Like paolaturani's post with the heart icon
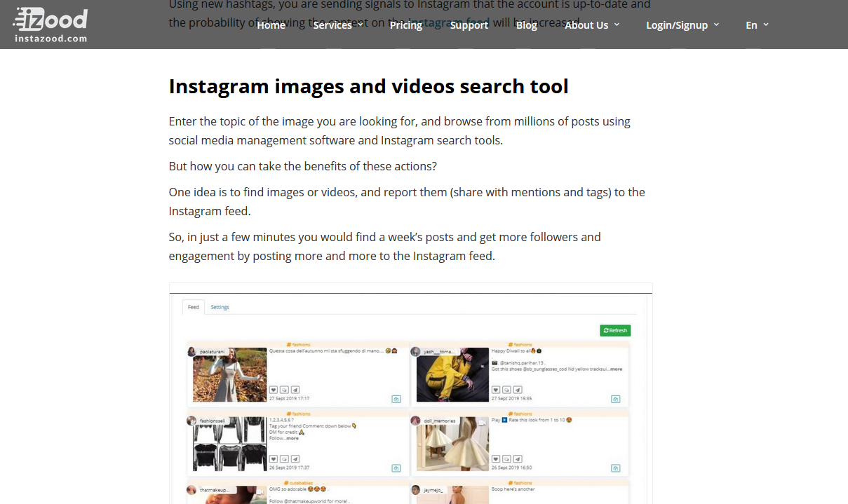Image resolution: width=848 pixels, height=504 pixels. pos(273,390)
